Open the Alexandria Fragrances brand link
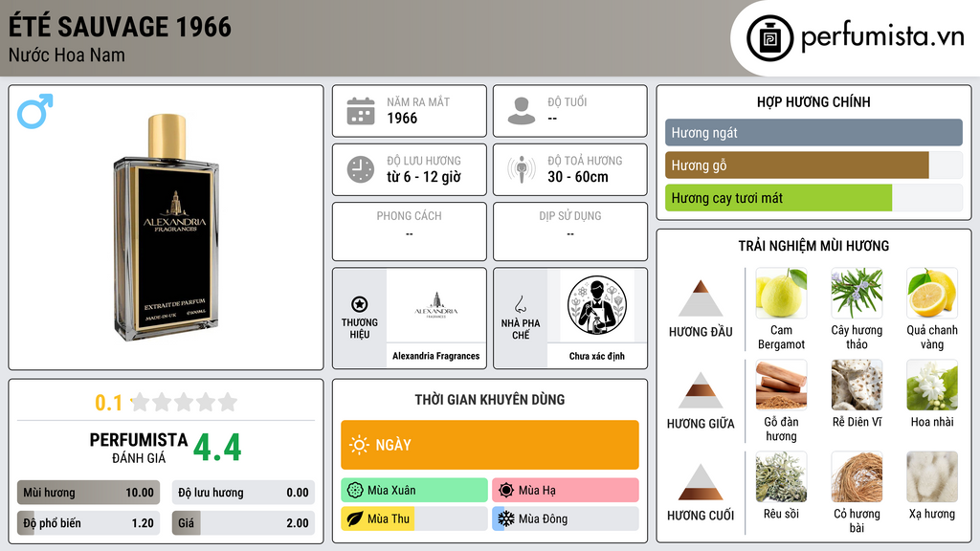The height and width of the screenshot is (551, 980). tap(436, 356)
